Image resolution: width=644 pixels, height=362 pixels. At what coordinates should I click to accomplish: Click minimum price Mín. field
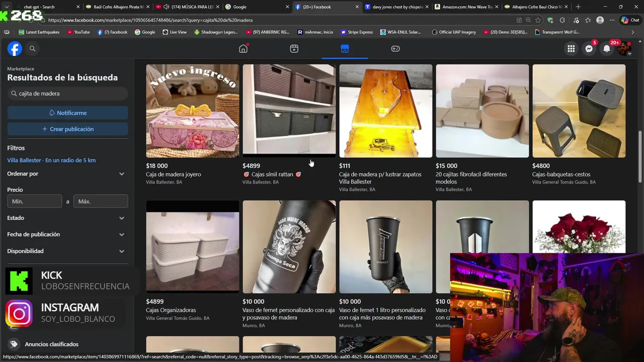[x=34, y=202]
